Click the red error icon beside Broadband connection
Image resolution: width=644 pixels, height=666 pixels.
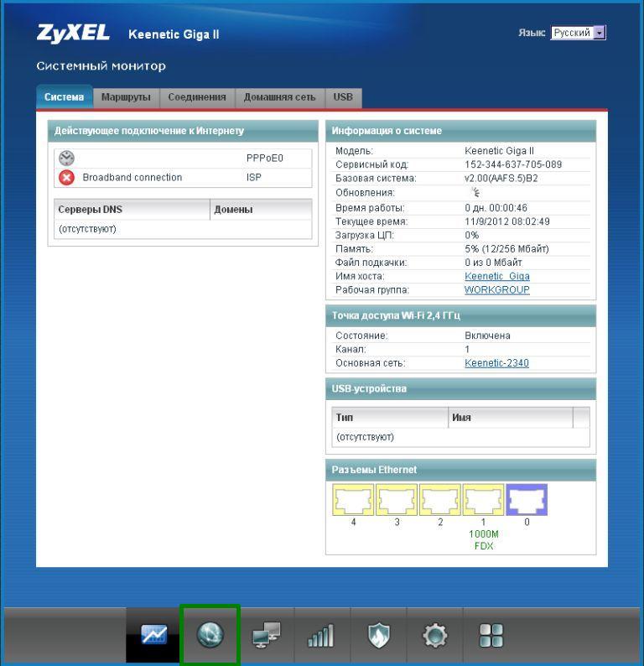(67, 178)
